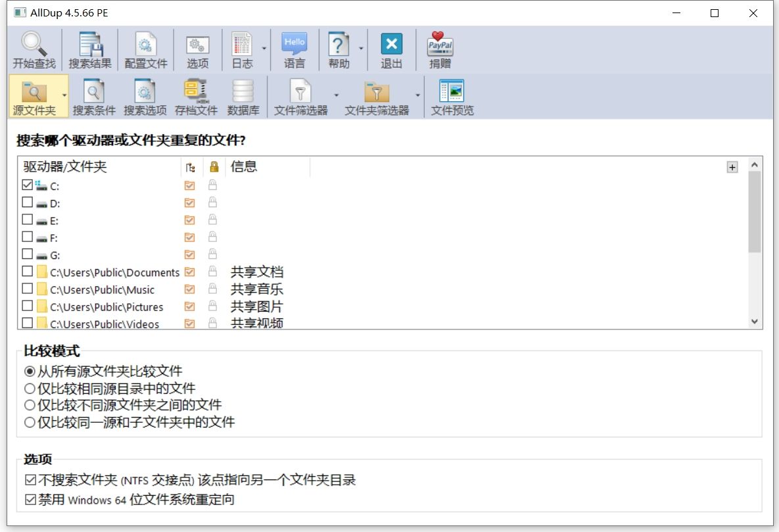Open the 文件预览 icon

tap(452, 91)
